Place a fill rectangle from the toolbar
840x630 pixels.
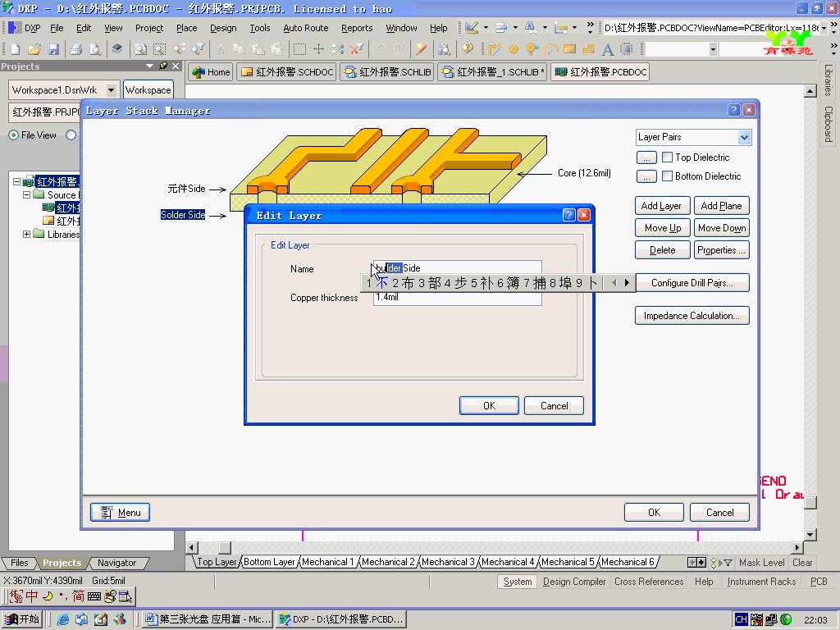click(x=569, y=50)
